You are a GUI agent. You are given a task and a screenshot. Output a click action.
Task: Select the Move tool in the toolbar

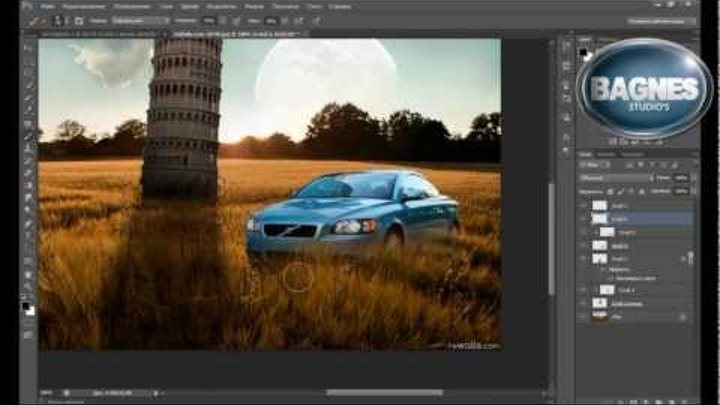tap(28, 45)
